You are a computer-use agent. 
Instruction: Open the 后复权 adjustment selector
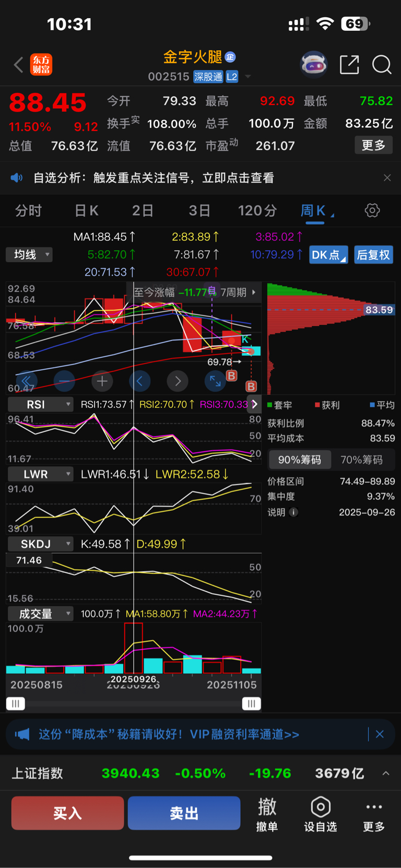click(x=373, y=254)
